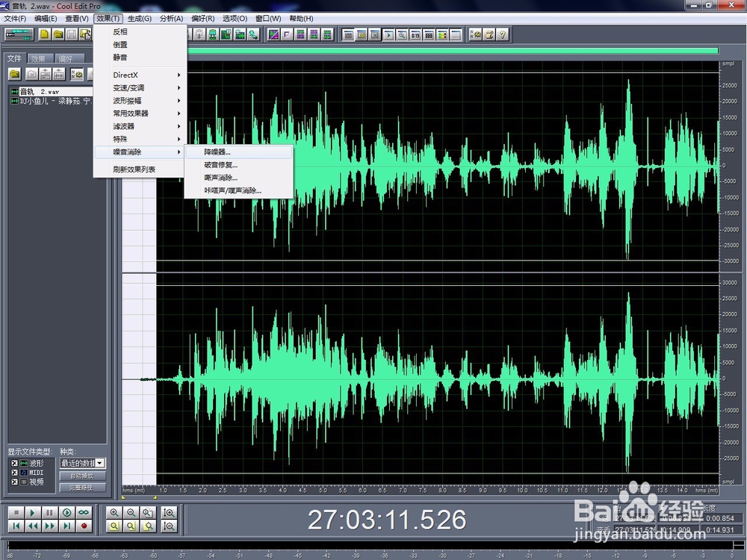Click the 27:03:11.526 time display

click(x=387, y=520)
